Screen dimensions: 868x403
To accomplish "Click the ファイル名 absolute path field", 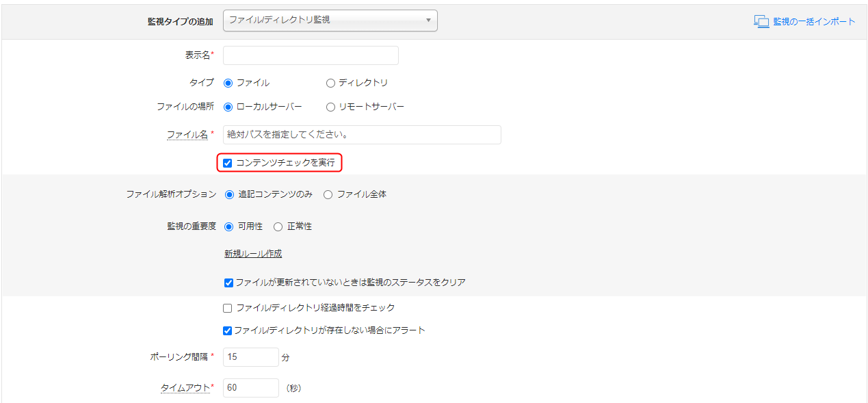I will 362,135.
